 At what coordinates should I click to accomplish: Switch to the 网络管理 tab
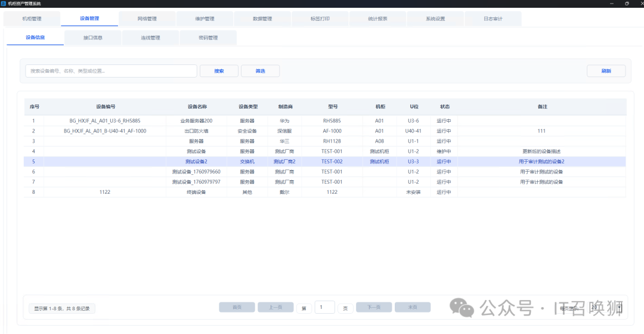[x=147, y=18]
